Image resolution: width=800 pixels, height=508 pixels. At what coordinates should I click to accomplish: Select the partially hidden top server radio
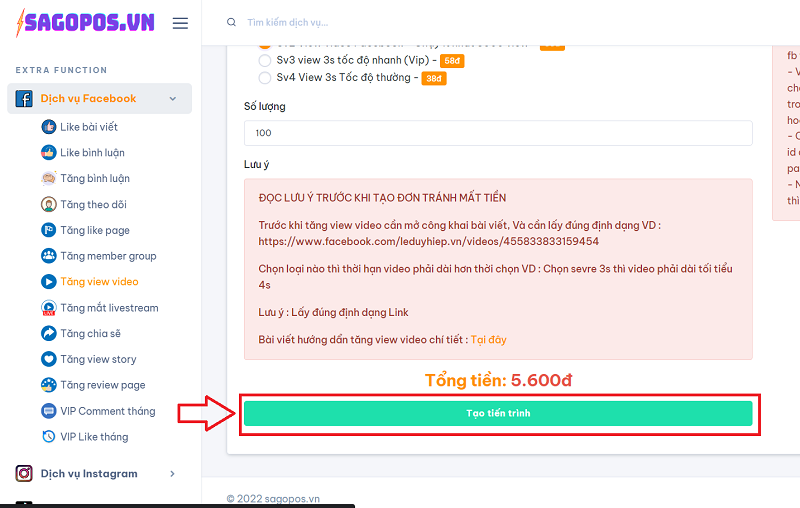tap(265, 45)
